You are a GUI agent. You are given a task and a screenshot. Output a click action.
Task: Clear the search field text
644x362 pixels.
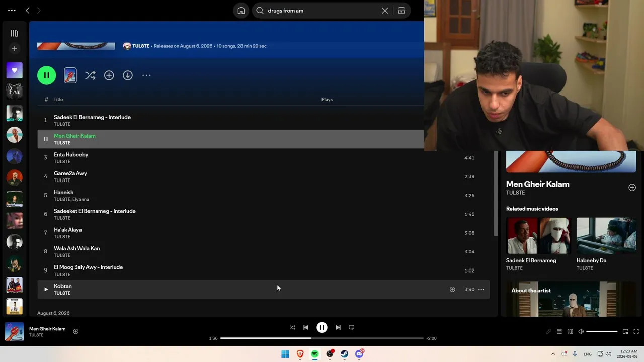[385, 11]
